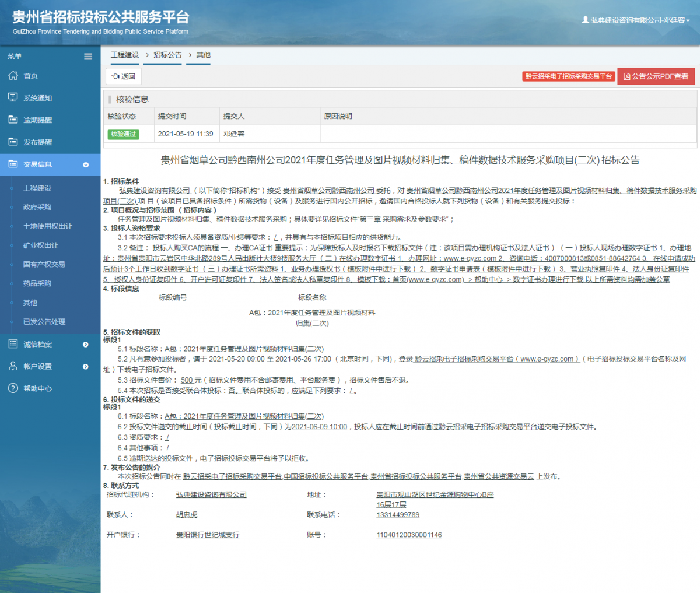
Task: Click the back arrow icon on 返回 button
Action: click(x=115, y=76)
